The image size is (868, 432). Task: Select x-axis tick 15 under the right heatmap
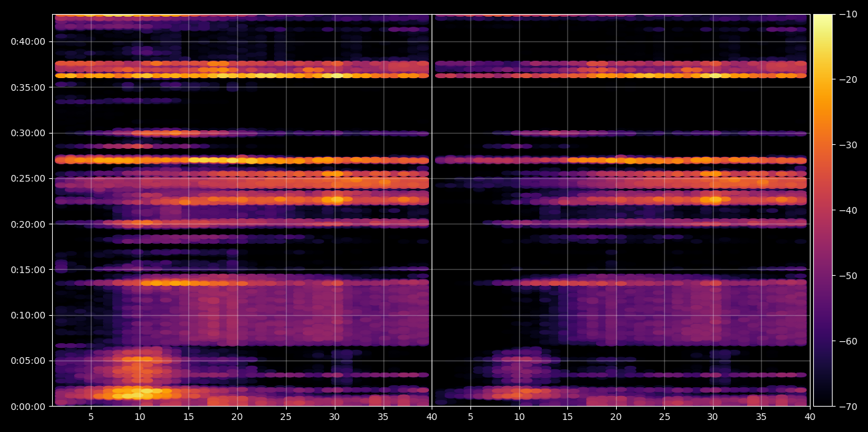(567, 417)
